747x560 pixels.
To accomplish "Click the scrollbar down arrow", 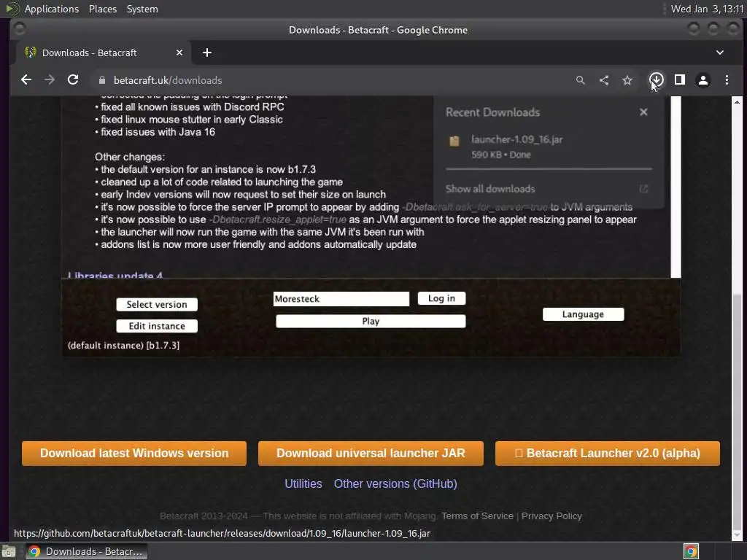I will 737,536.
